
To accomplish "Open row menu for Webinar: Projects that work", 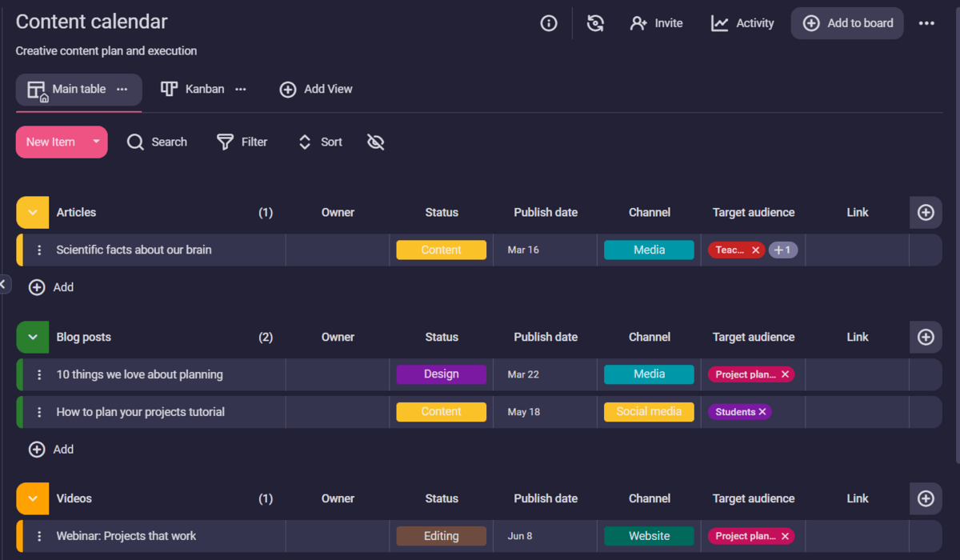I will [39, 536].
